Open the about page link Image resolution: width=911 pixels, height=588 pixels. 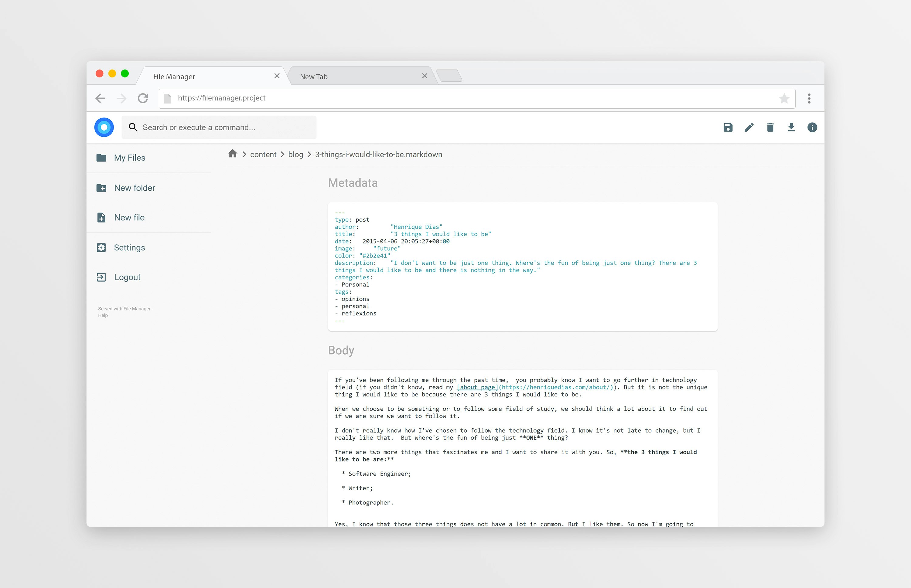coord(477,387)
